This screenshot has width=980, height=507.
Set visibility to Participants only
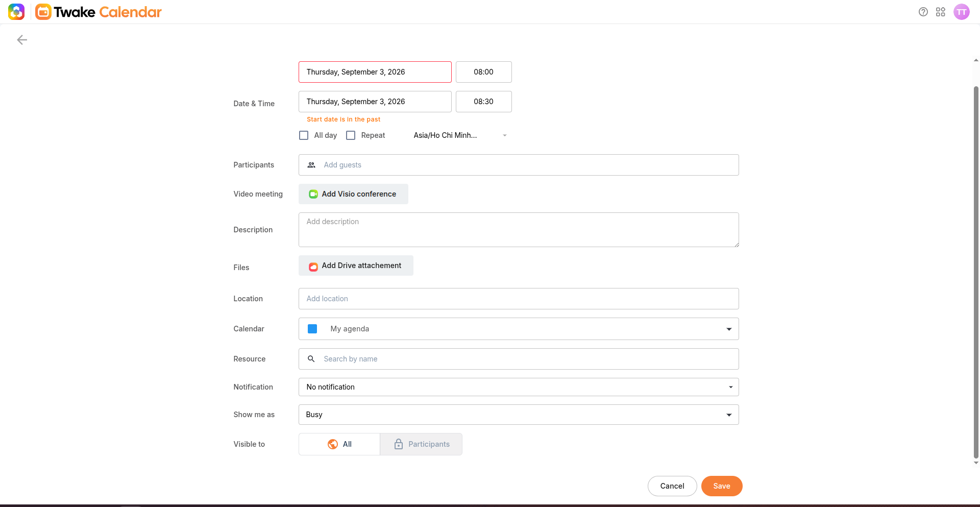tap(421, 444)
